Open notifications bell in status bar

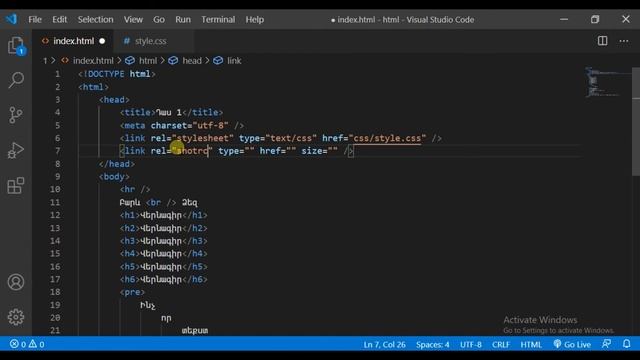point(627,344)
